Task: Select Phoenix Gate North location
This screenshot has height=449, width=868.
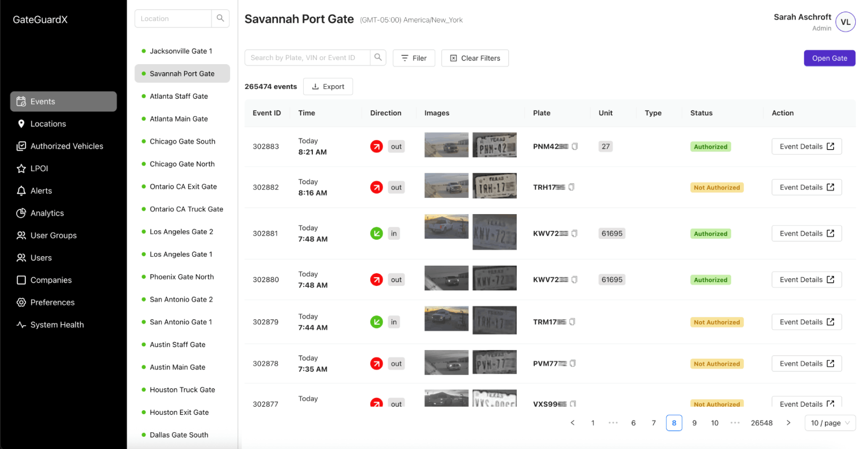Action: (x=182, y=277)
